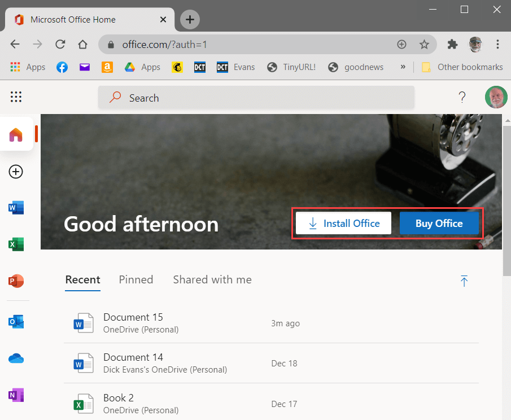This screenshot has height=420, width=511.
Task: Expand hidden bookmarks chevron
Action: pyautogui.click(x=403, y=67)
